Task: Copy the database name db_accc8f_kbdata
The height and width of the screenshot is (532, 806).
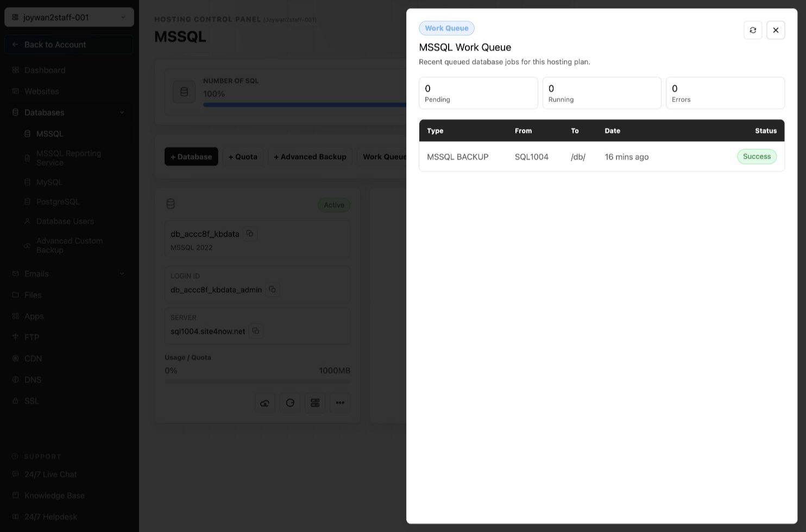Action: (250, 233)
